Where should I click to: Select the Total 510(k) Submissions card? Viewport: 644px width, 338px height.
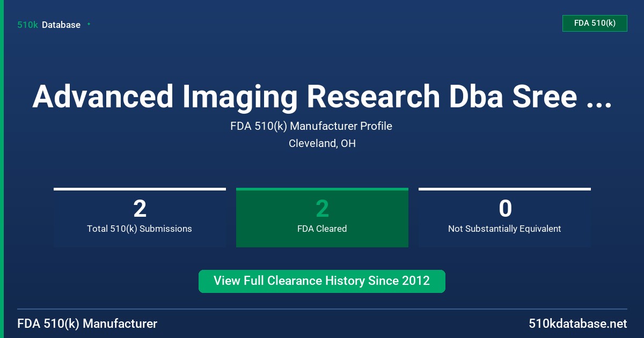click(140, 217)
